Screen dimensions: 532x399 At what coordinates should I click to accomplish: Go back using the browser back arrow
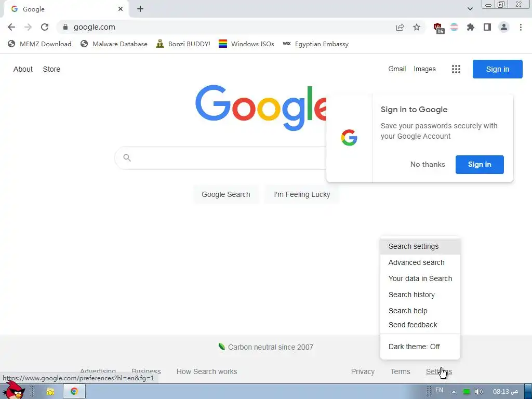11,27
